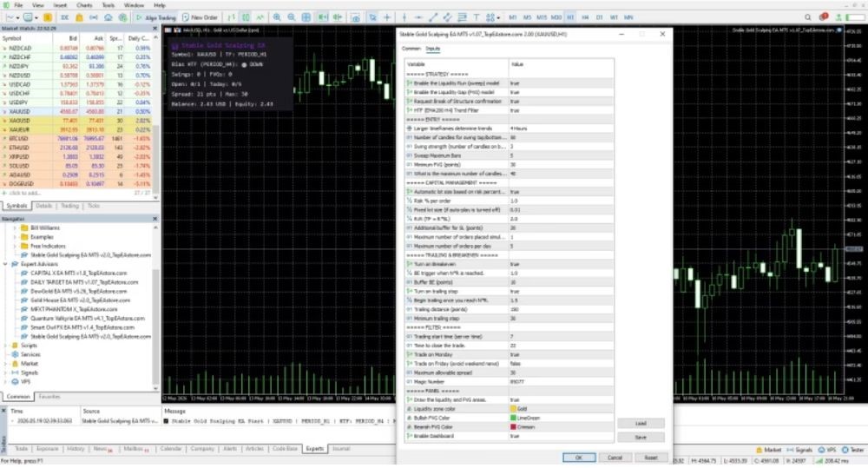
Task: Click the VPS cloud toolbar icon
Action: point(108,17)
